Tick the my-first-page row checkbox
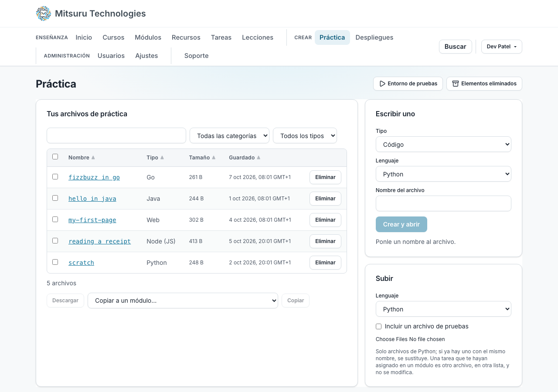This screenshot has height=392, width=558. point(55,220)
